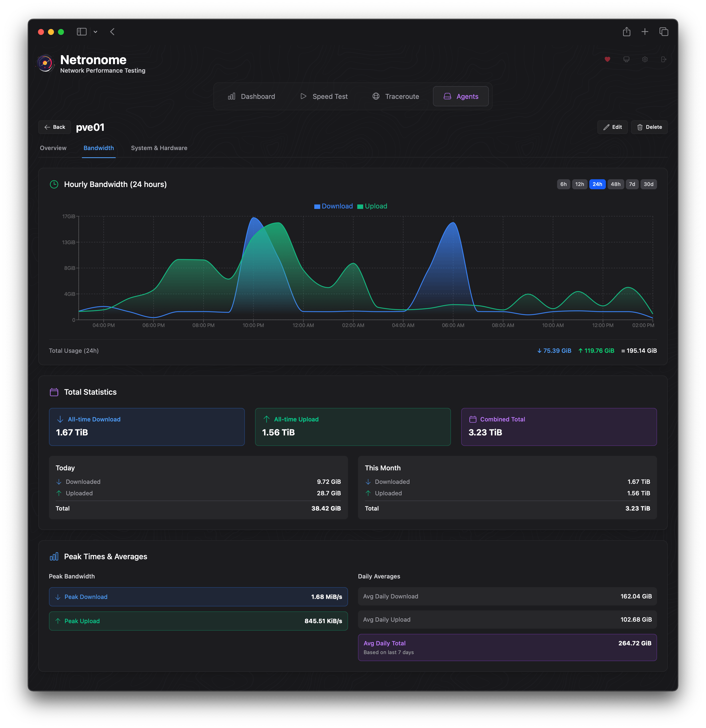Screen dimensions: 706x728
Task: Toggle the Download series in legend
Action: pos(333,206)
